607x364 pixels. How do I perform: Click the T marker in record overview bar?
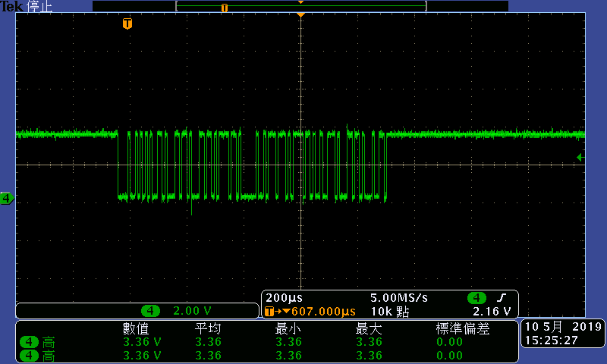(225, 8)
